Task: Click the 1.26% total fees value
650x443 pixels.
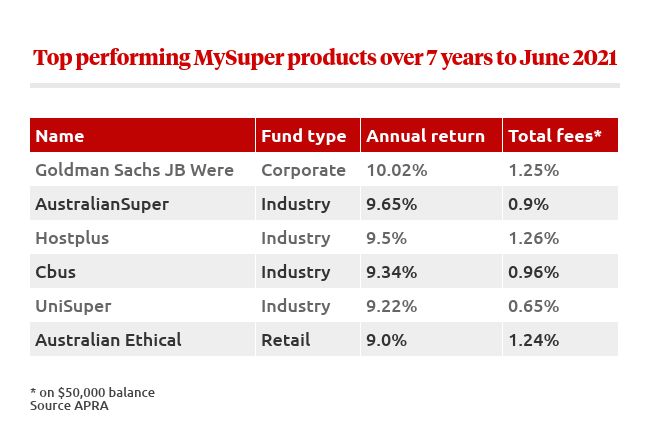Action: [533, 238]
